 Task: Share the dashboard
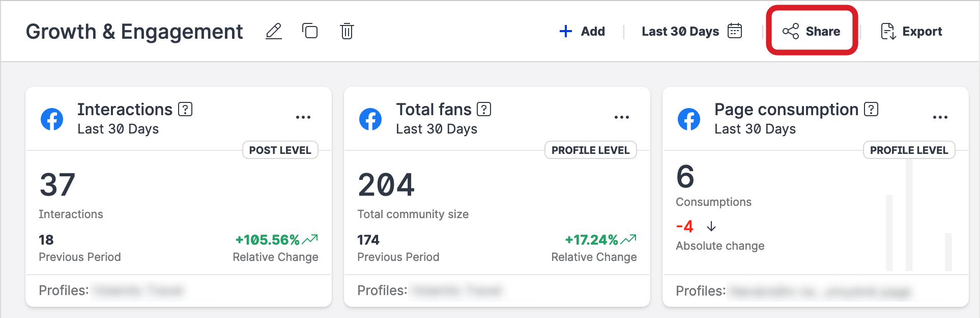pos(812,31)
